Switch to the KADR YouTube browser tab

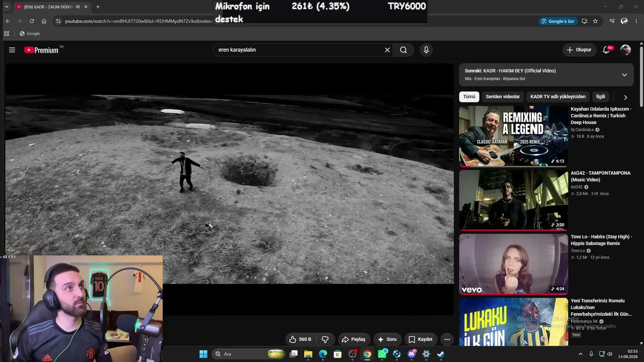(48, 7)
